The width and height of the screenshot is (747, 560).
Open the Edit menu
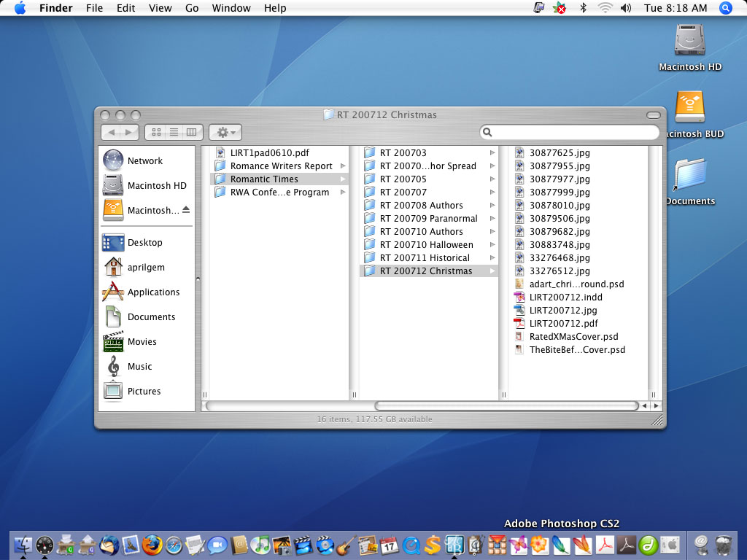125,8
